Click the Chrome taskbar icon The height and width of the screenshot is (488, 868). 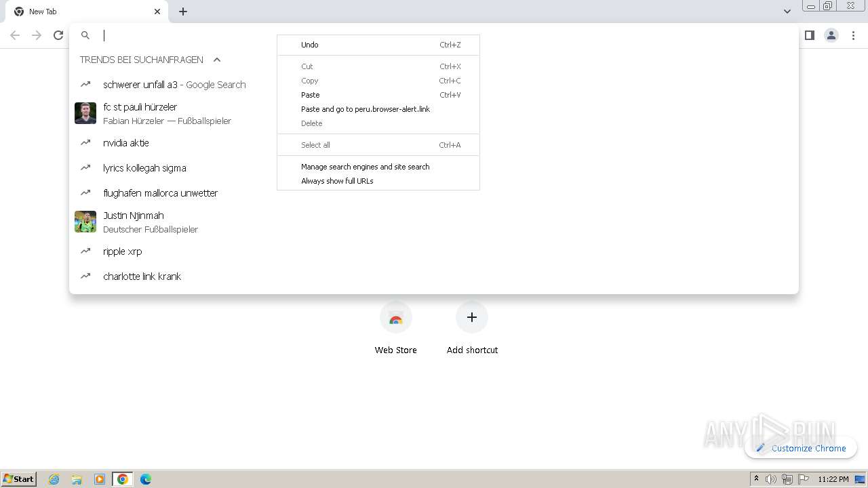123,479
